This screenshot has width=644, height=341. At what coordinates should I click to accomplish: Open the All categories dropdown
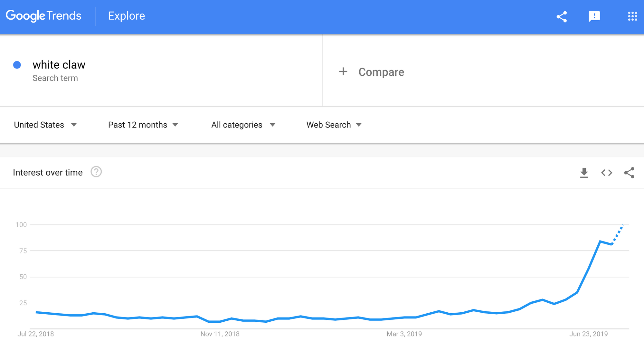[x=243, y=125]
